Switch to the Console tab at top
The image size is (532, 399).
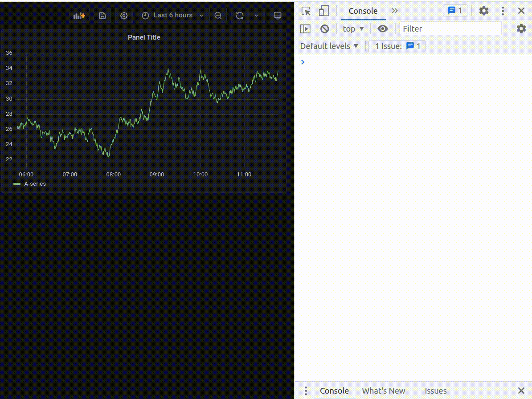pyautogui.click(x=363, y=11)
